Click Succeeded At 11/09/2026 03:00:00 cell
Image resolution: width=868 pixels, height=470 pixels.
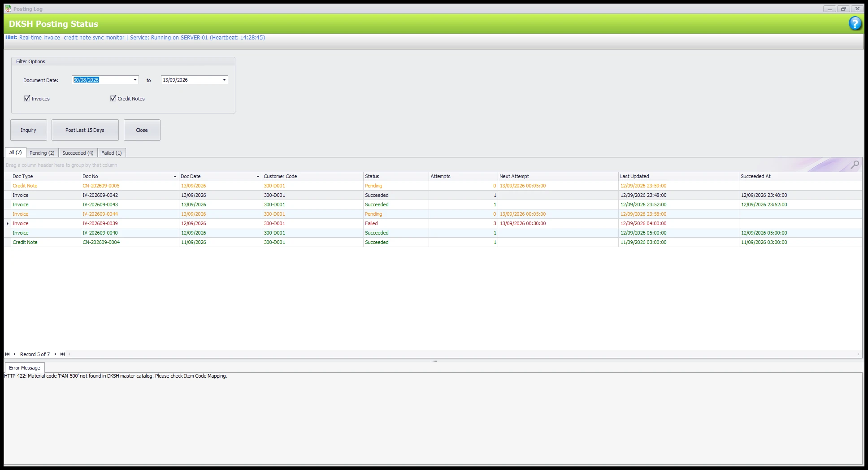(x=800, y=242)
